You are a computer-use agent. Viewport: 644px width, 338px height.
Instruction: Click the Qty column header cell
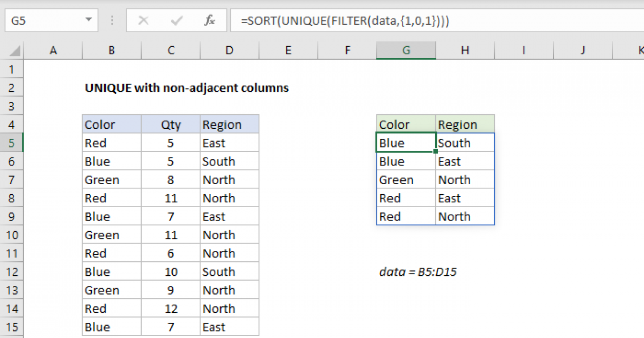pos(170,124)
